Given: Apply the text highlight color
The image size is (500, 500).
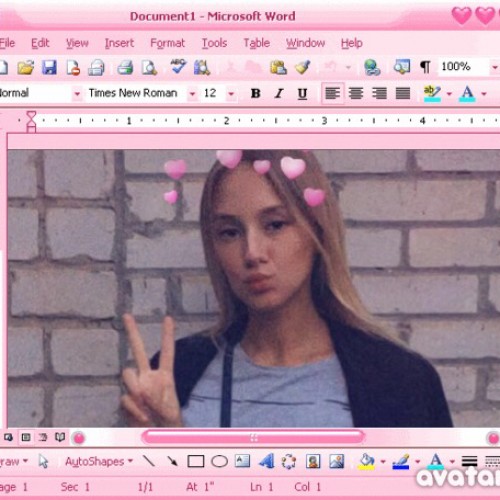Looking at the screenshot, I should [x=432, y=93].
